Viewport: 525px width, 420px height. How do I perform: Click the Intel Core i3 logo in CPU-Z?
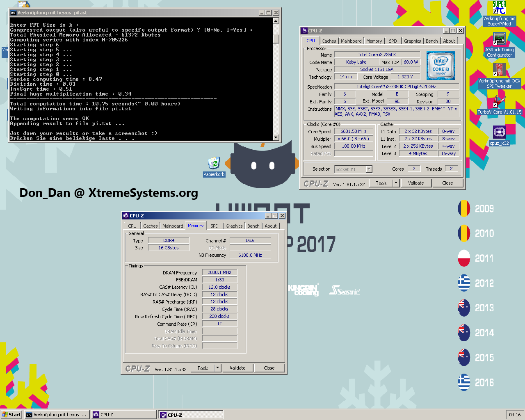pyautogui.click(x=441, y=66)
